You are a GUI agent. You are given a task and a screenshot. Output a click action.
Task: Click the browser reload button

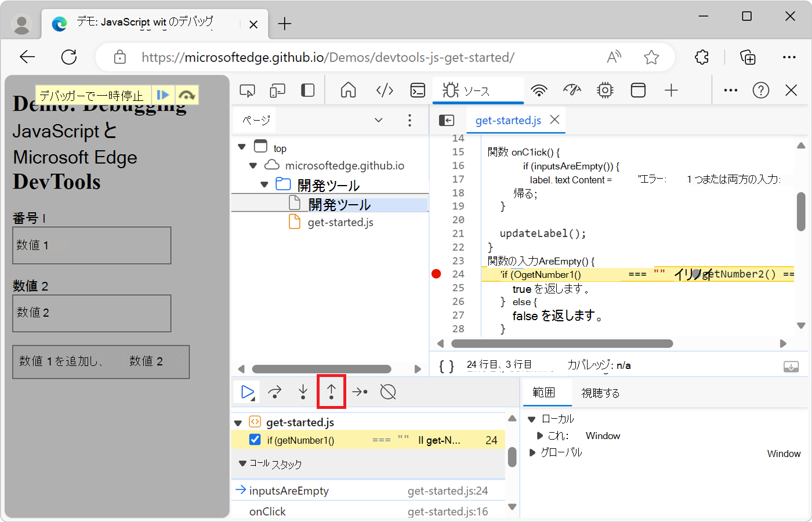click(x=69, y=57)
